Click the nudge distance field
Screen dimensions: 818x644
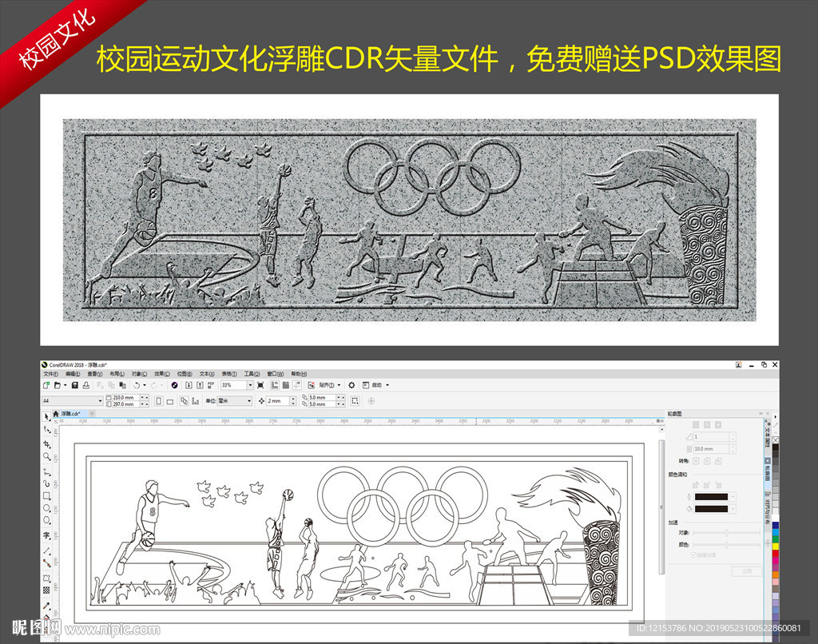(x=278, y=401)
